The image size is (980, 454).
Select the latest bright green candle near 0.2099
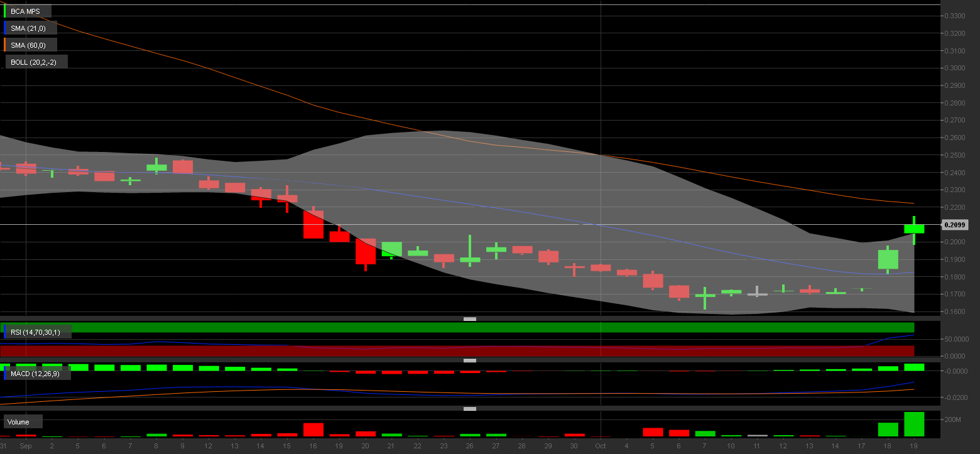pos(914,229)
